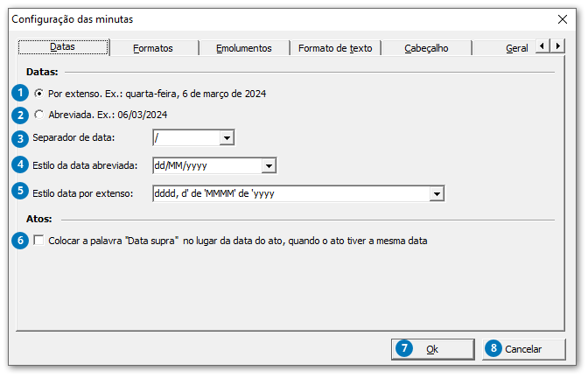Select the 'Por extenso' date radio option
This screenshot has width=588, height=378.
pos(38,93)
